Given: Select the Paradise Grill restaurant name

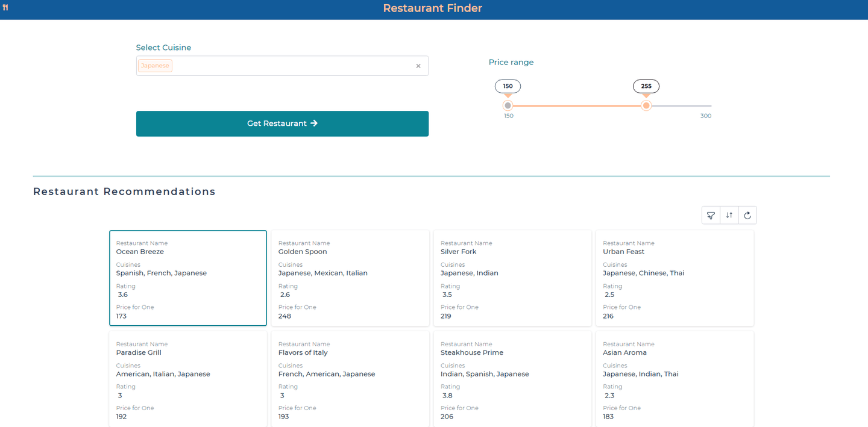Looking at the screenshot, I should [x=139, y=353].
